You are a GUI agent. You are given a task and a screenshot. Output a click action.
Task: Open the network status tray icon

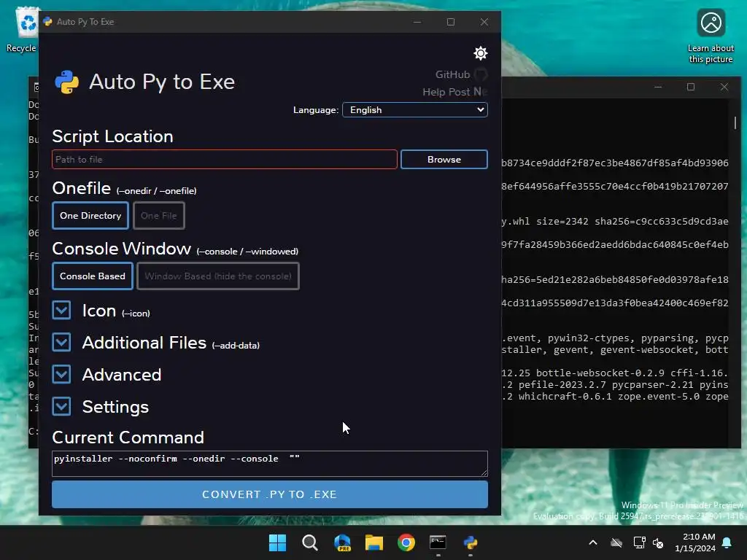pos(639,542)
